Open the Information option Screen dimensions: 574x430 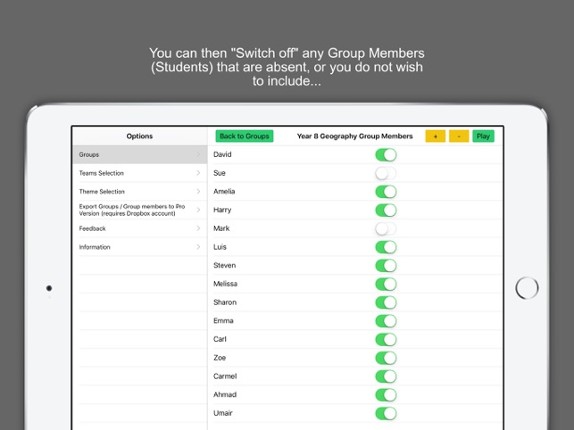[x=140, y=247]
